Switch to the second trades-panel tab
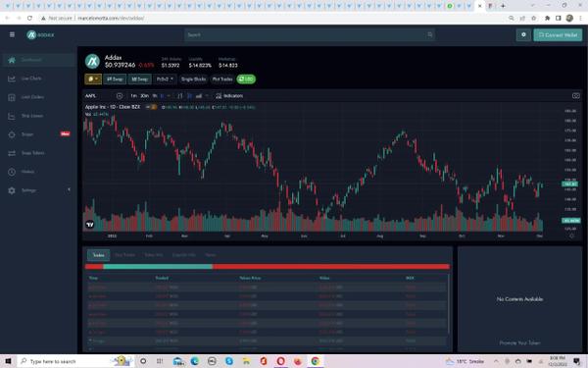The image size is (588, 368). click(124, 255)
